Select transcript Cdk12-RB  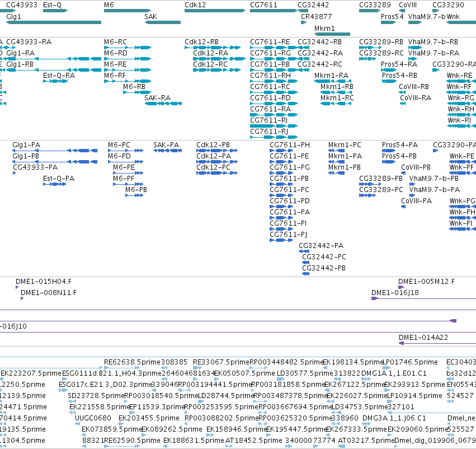(x=213, y=48)
